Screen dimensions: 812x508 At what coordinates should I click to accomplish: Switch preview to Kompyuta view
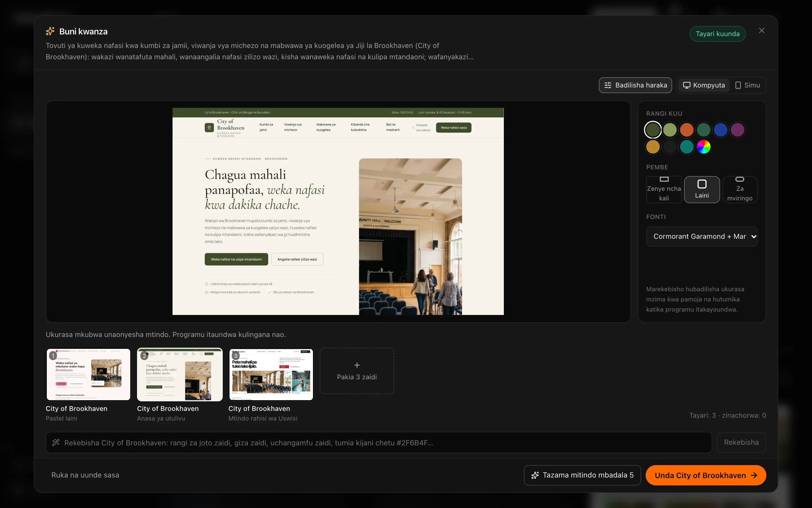point(704,85)
